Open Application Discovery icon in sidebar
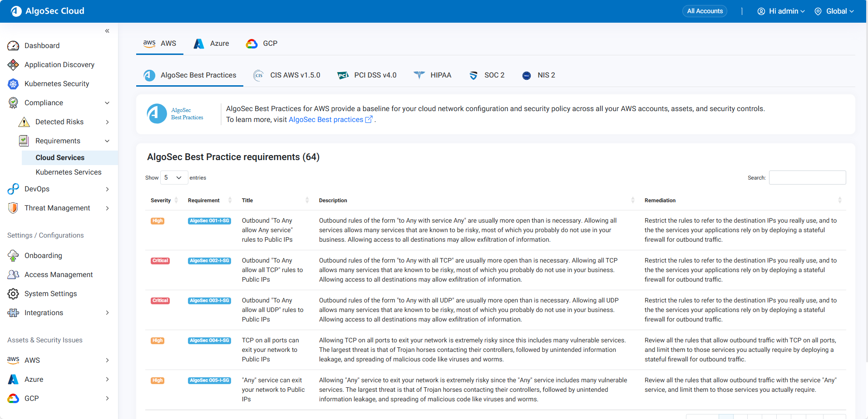The height and width of the screenshot is (419, 868). pos(13,65)
